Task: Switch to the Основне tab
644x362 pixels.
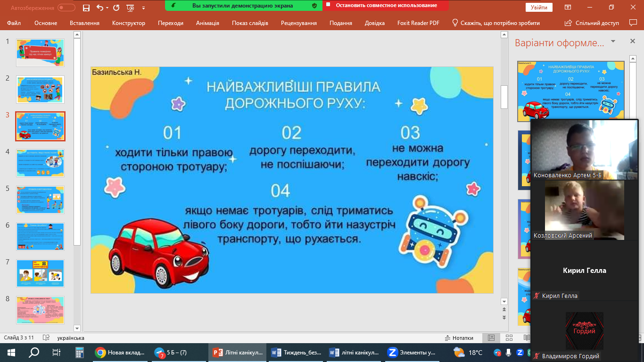Action: [x=46, y=23]
